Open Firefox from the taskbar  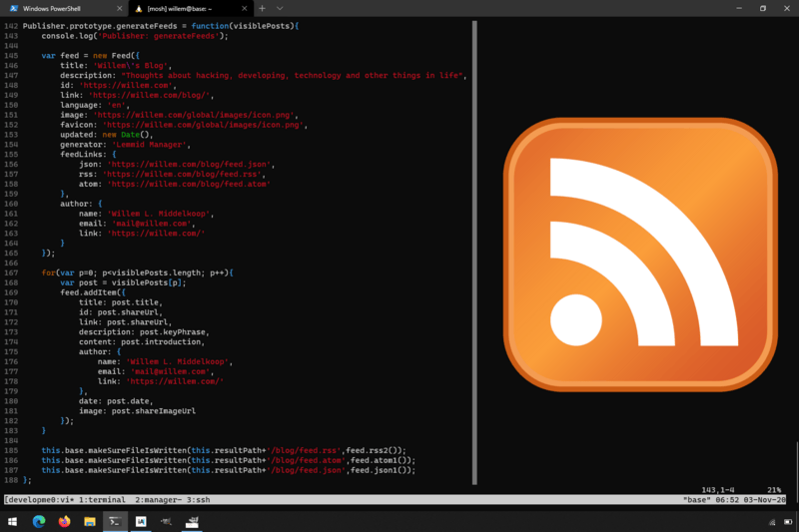click(x=65, y=521)
